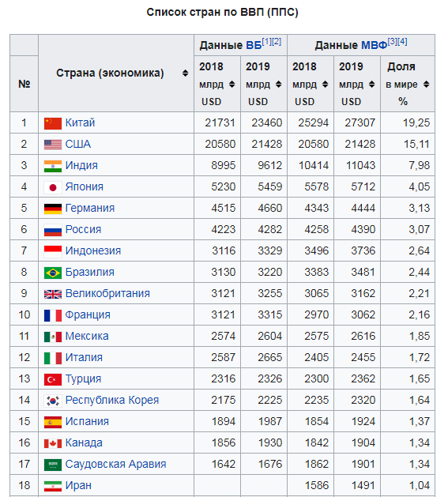Image resolution: width=448 pixels, height=497 pixels.
Task: Open the Россия country link
Action: pos(83,229)
